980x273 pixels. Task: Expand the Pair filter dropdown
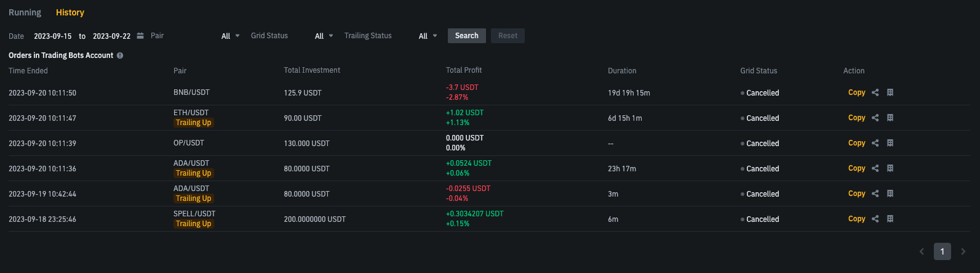tap(230, 36)
